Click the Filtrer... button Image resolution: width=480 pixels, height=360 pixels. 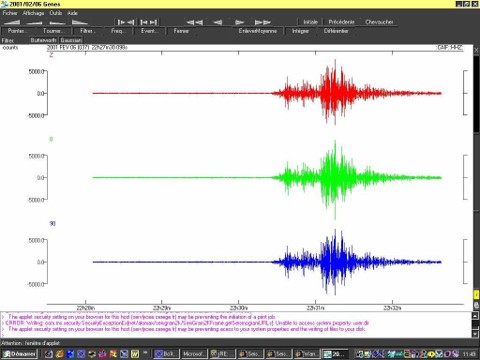tap(88, 31)
